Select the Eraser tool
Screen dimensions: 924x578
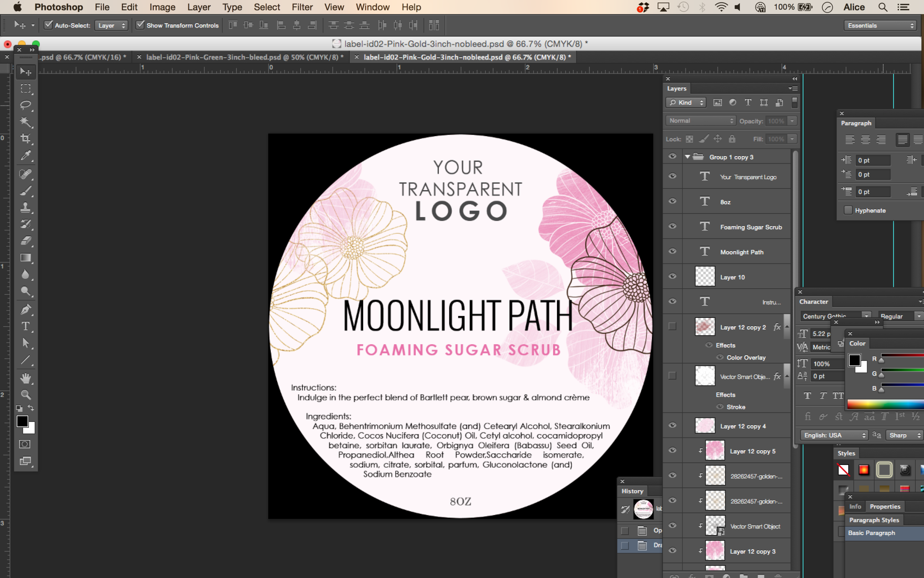(x=26, y=241)
